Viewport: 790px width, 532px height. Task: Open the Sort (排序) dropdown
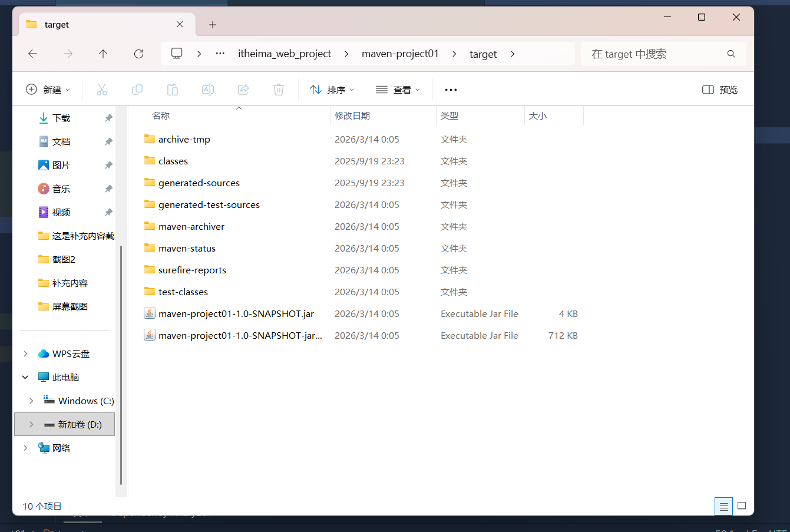[x=332, y=90]
